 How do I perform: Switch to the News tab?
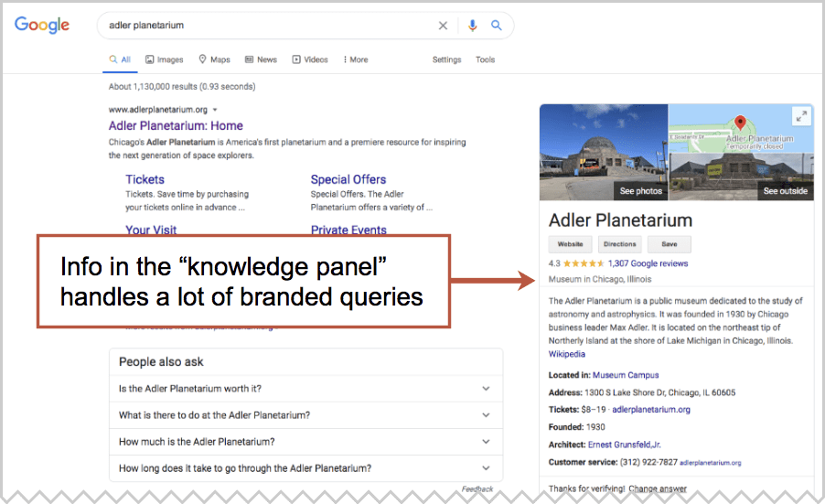(261, 59)
